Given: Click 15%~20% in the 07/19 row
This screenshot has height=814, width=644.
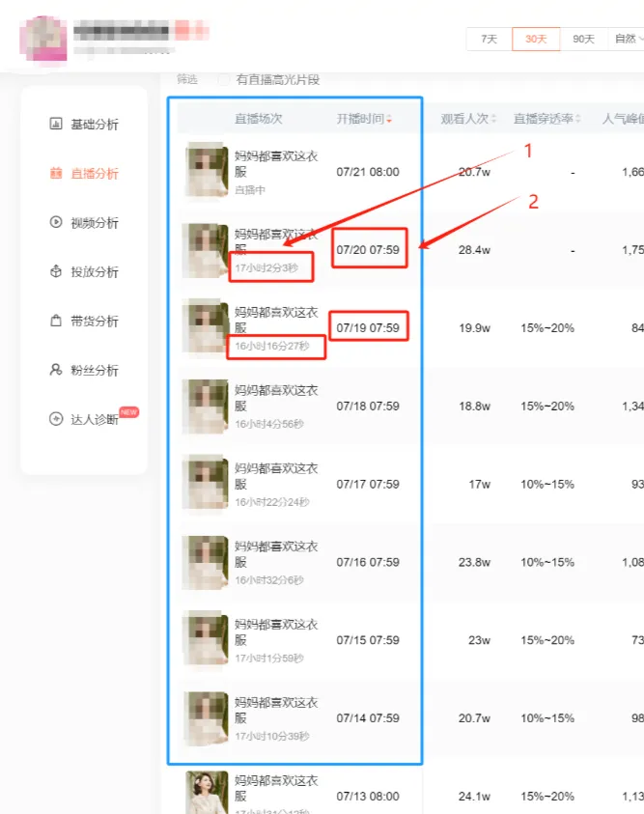Looking at the screenshot, I should point(547,328).
